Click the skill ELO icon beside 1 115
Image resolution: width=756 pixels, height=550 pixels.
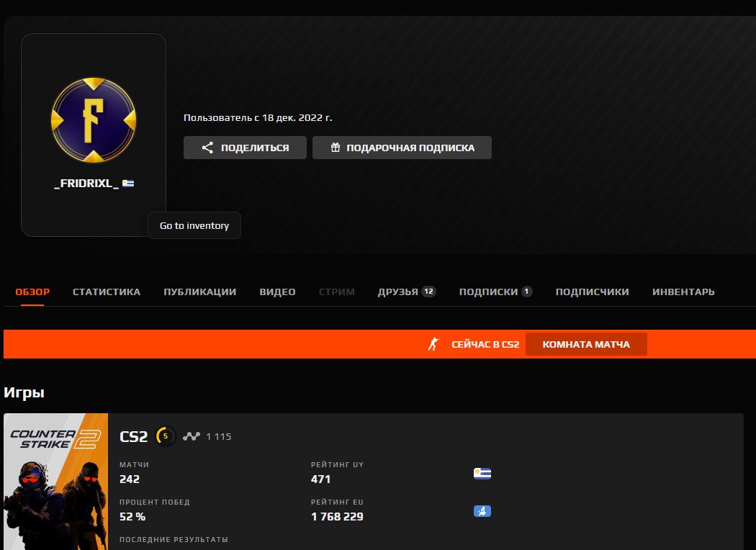point(192,436)
